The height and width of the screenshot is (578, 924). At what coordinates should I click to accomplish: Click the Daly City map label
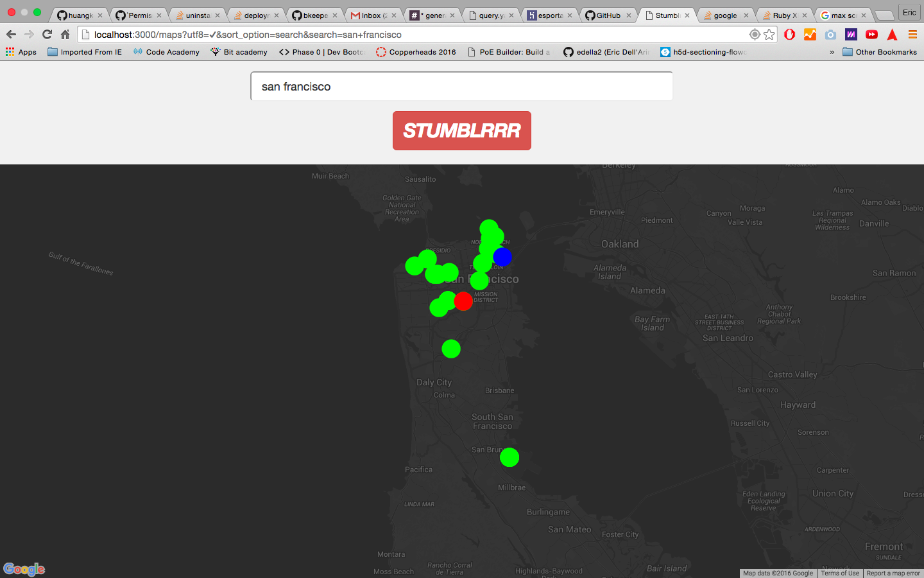434,382
